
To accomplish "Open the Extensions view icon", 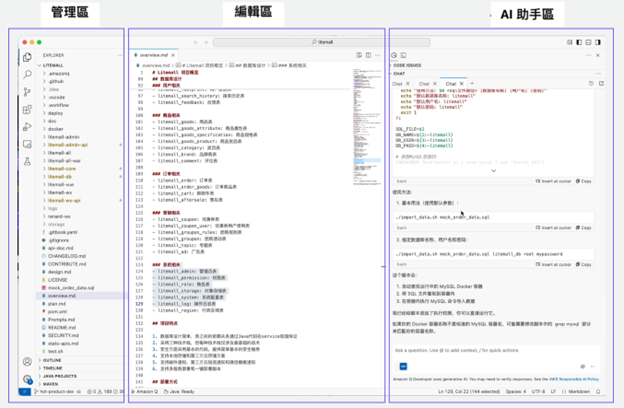I will pos(27,109).
